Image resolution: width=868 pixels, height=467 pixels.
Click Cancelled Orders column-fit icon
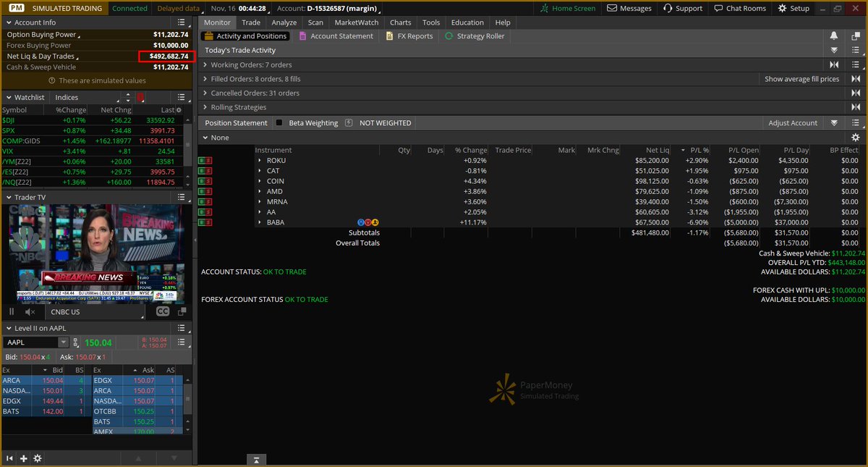pyautogui.click(x=856, y=93)
